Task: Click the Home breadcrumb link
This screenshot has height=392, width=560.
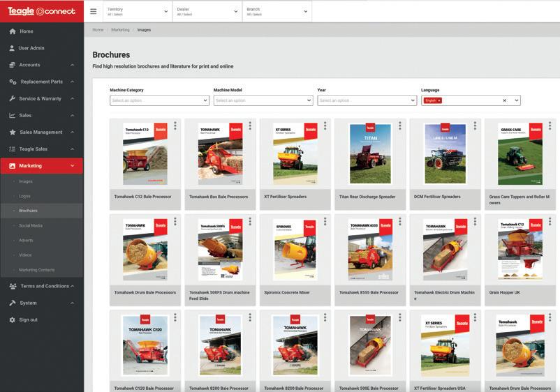Action: tap(98, 30)
